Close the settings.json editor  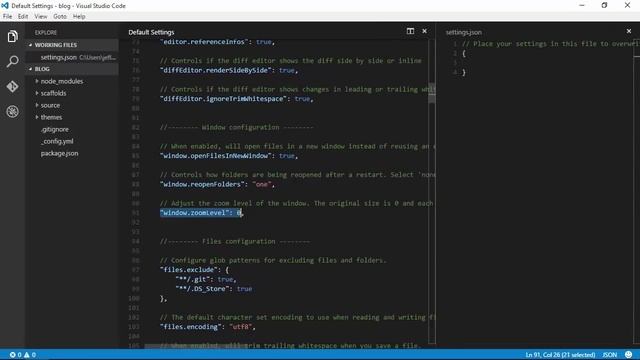coord(629,31)
